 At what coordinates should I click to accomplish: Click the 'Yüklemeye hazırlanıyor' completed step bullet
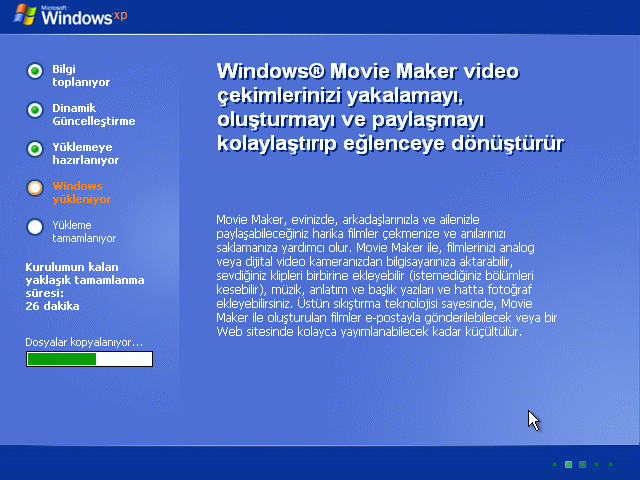[x=35, y=148]
